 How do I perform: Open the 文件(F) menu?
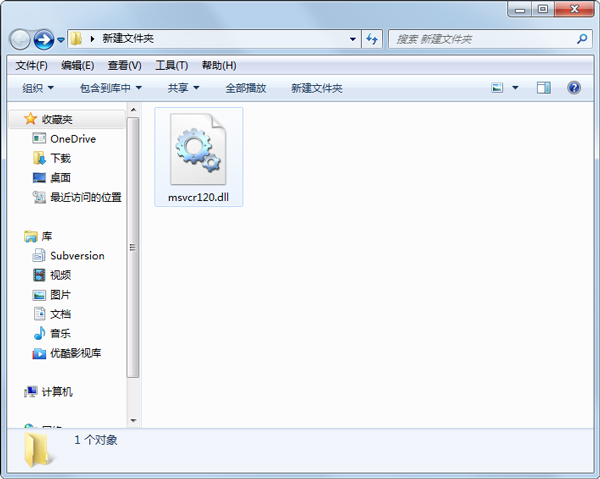31,65
